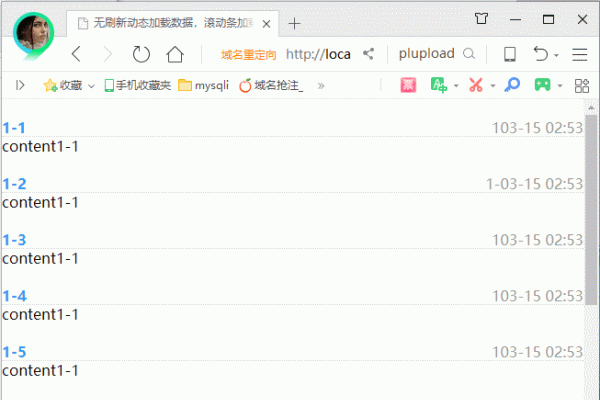600x400 pixels.
Task: Click the share icon in the address bar
Action: pyautogui.click(x=369, y=54)
